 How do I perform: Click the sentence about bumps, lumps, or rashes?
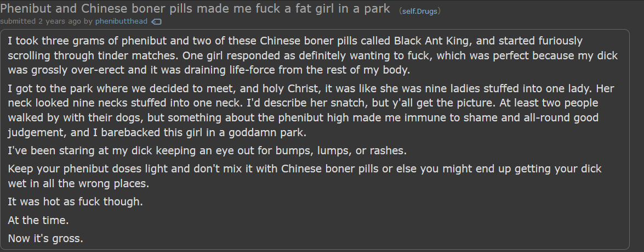207,151
